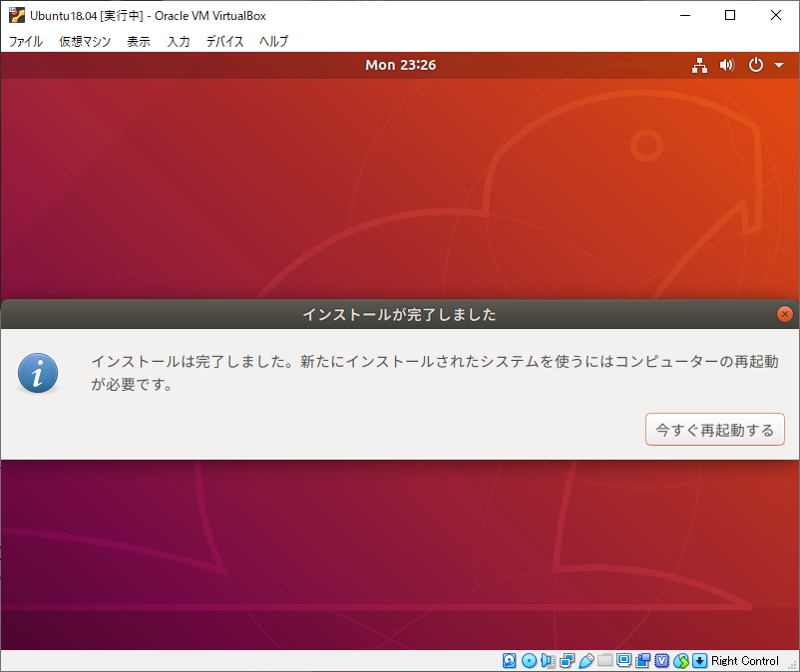The height and width of the screenshot is (672, 800).
Task: Expand the Ubuntu system menu arrow
Action: point(779,65)
